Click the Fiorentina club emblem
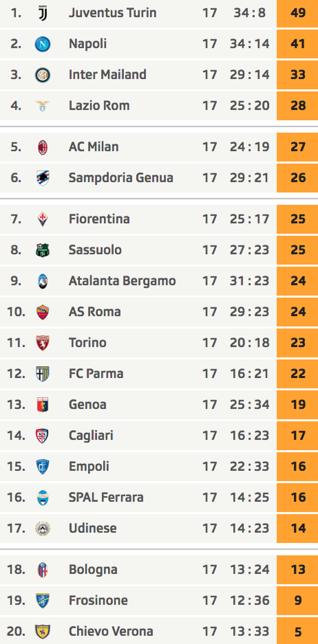The width and height of the screenshot is (318, 644). click(43, 219)
